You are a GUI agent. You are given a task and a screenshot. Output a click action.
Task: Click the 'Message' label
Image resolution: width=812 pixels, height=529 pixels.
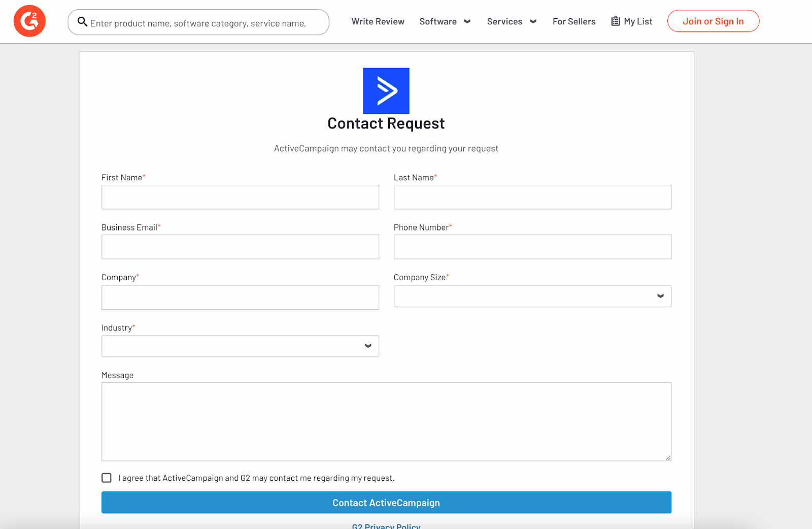(x=117, y=375)
